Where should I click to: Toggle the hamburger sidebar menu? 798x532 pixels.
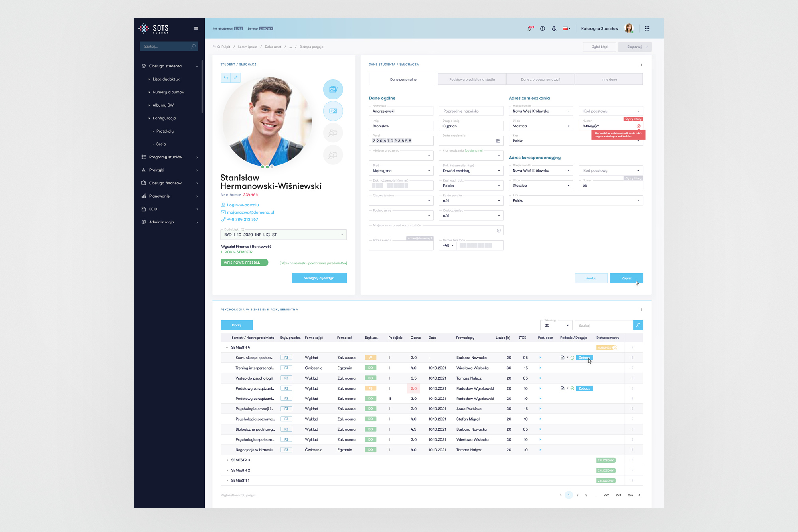click(x=196, y=28)
